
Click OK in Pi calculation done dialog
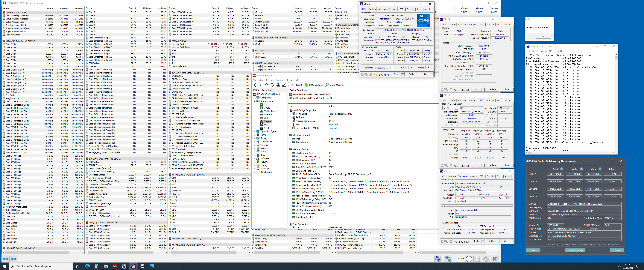543,37
